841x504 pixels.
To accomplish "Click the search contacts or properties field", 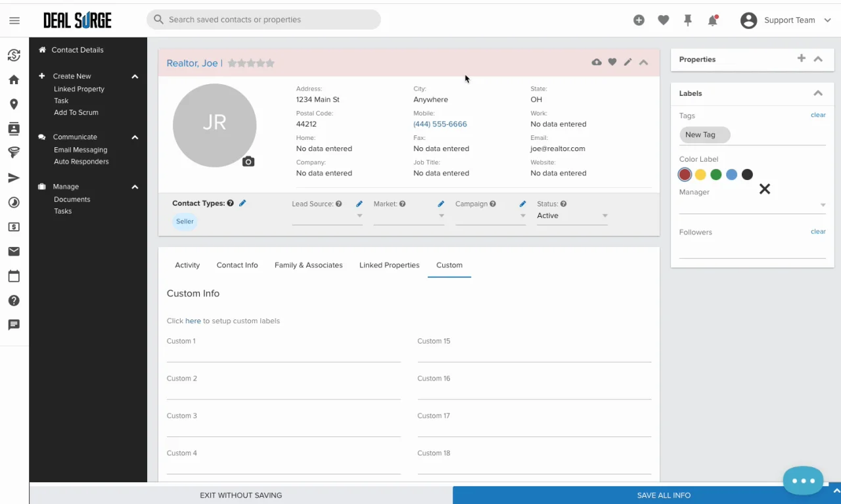I will click(263, 20).
